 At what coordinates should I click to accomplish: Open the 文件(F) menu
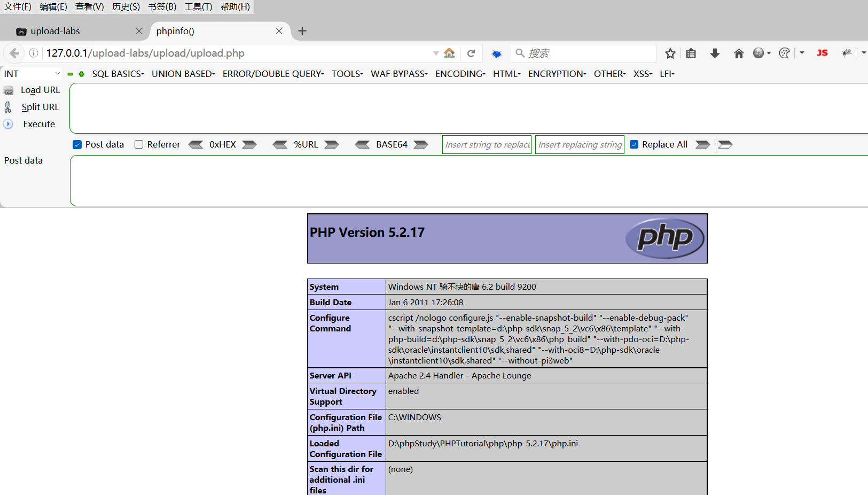(x=18, y=6)
